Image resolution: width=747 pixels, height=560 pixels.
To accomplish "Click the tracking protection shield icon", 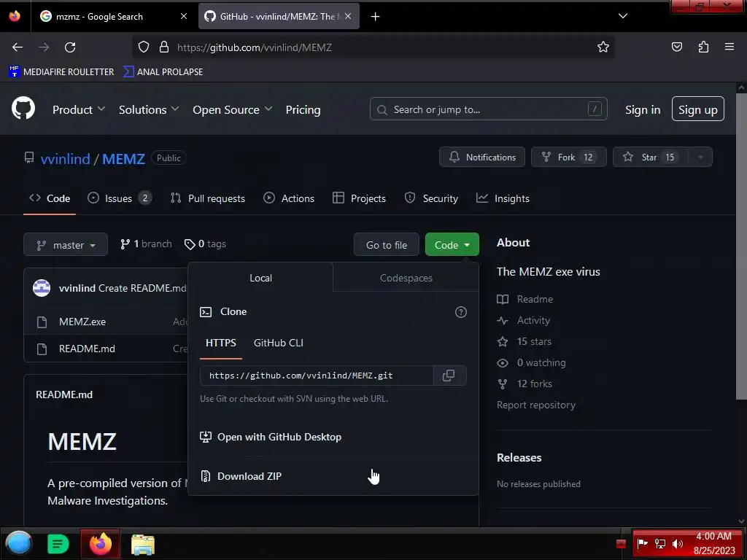I will (144, 47).
